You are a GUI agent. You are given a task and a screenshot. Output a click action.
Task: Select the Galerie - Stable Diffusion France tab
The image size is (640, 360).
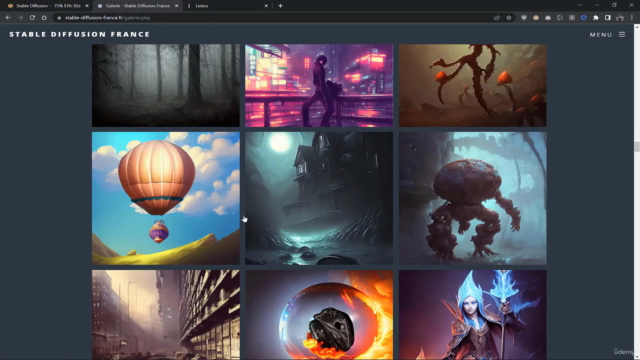pos(137,6)
